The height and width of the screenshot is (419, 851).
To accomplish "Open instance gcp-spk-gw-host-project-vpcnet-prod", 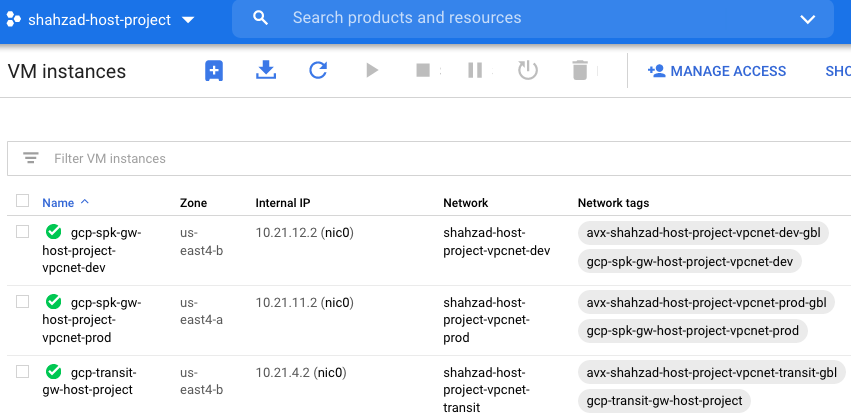I will click(x=92, y=320).
